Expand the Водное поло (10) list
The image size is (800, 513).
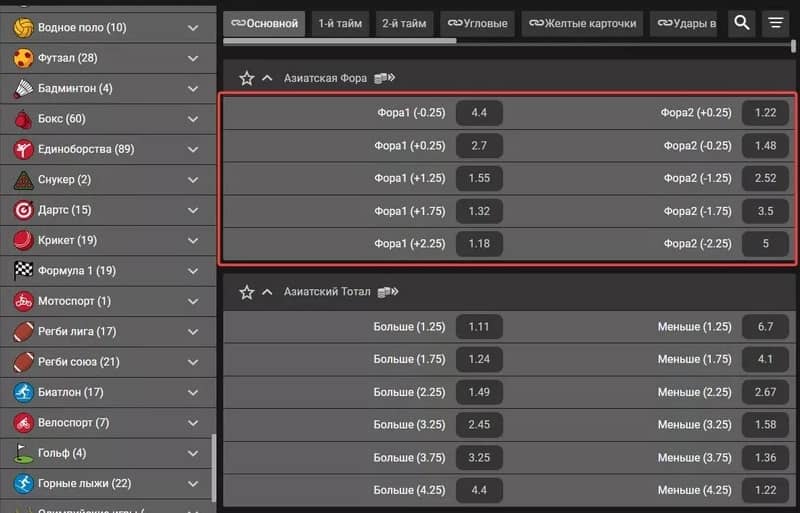193,28
